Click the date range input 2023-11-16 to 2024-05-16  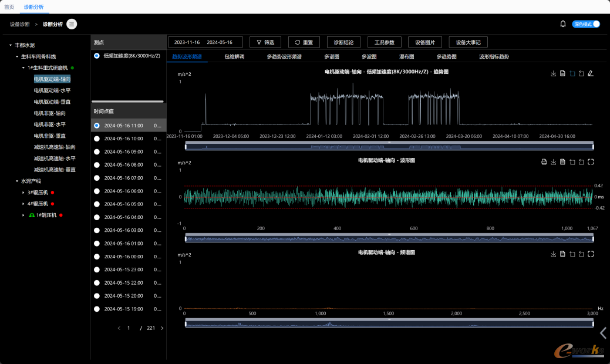[x=205, y=42]
